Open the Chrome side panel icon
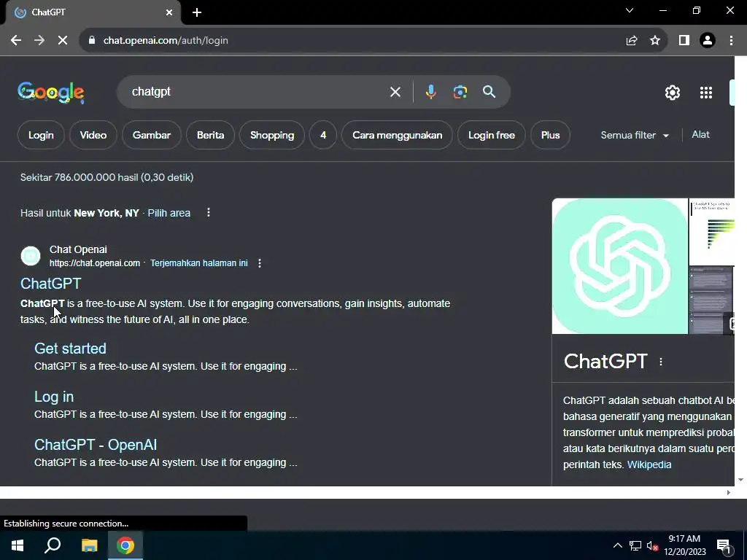The width and height of the screenshot is (747, 560). pos(684,41)
